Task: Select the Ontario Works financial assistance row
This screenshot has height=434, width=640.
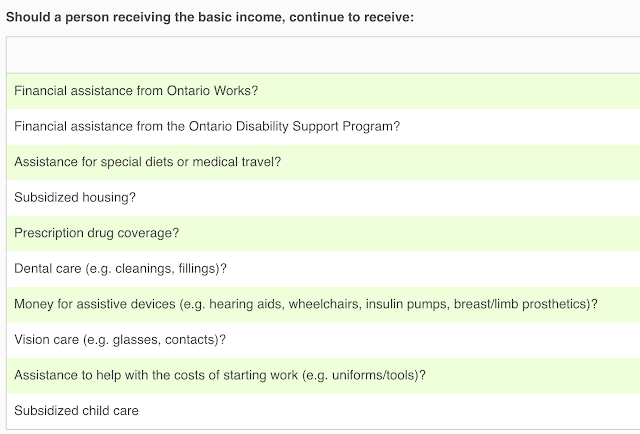Action: click(136, 90)
